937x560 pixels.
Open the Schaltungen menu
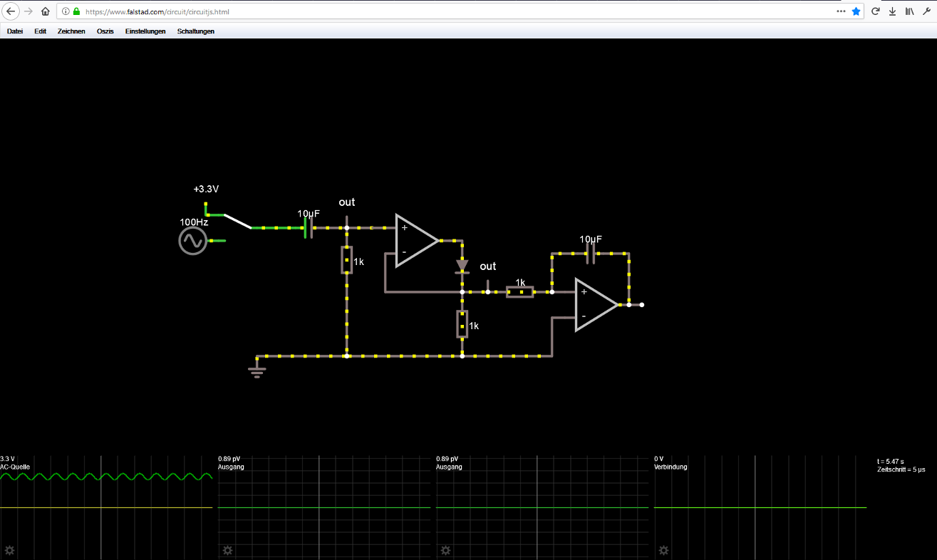click(196, 31)
